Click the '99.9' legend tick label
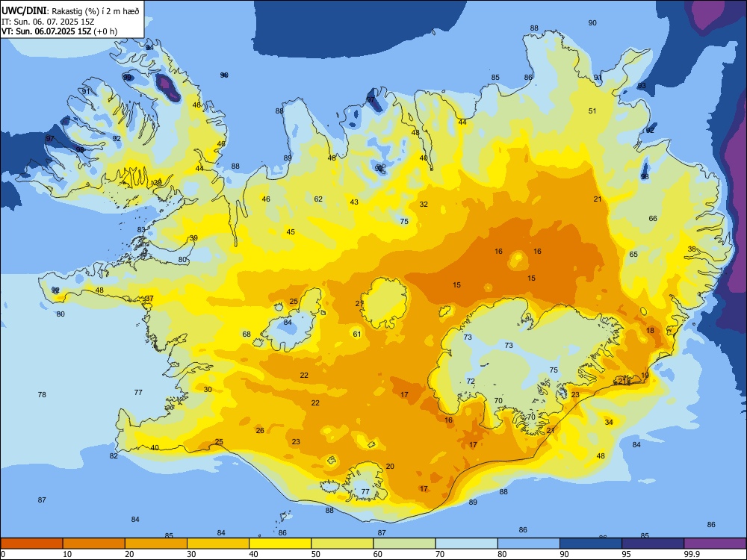Viewport: 747px width, 560px height. pyautogui.click(x=692, y=554)
